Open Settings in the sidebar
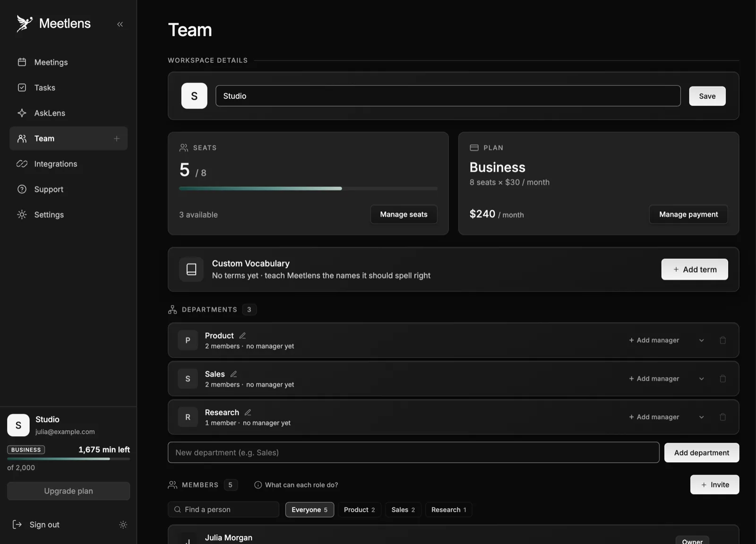The width and height of the screenshot is (756, 544). pos(69,215)
